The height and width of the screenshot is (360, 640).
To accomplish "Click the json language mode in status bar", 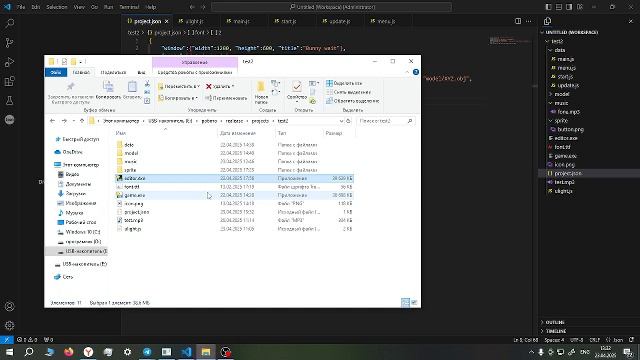I will [x=615, y=340].
